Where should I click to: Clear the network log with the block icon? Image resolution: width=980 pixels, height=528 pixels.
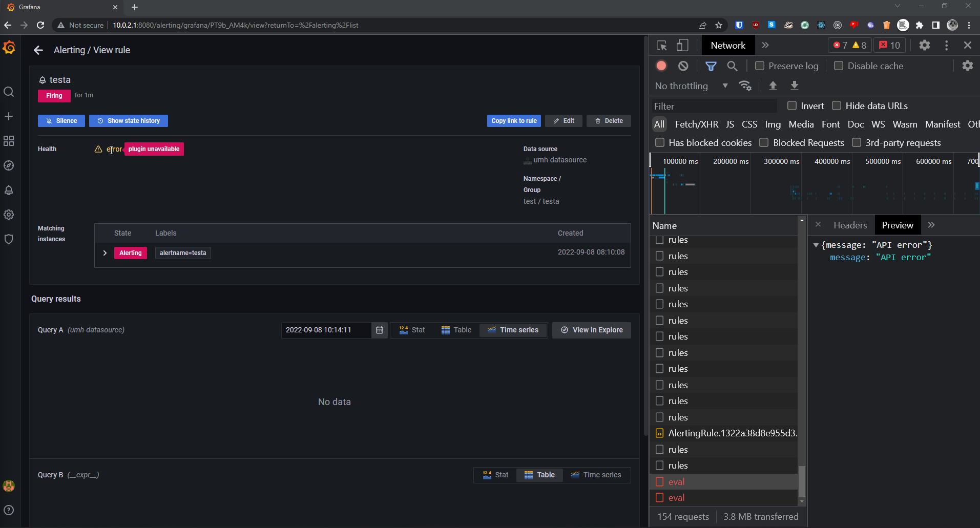pos(684,66)
